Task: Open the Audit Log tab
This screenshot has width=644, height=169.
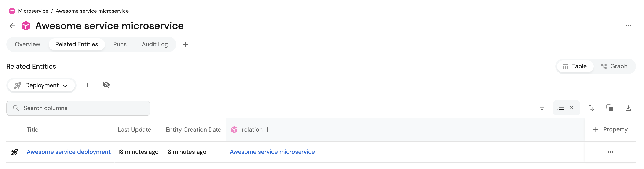Action: (x=154, y=44)
